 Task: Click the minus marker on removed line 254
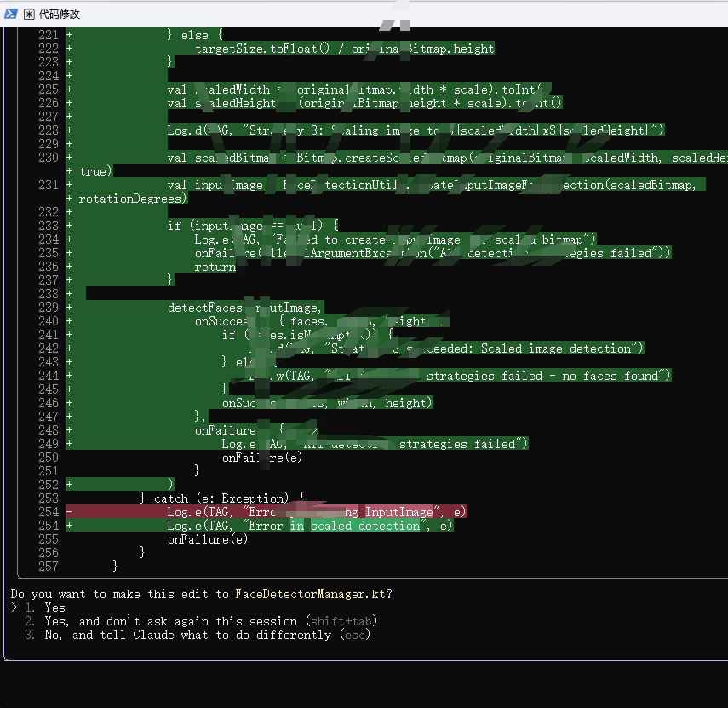tap(69, 512)
